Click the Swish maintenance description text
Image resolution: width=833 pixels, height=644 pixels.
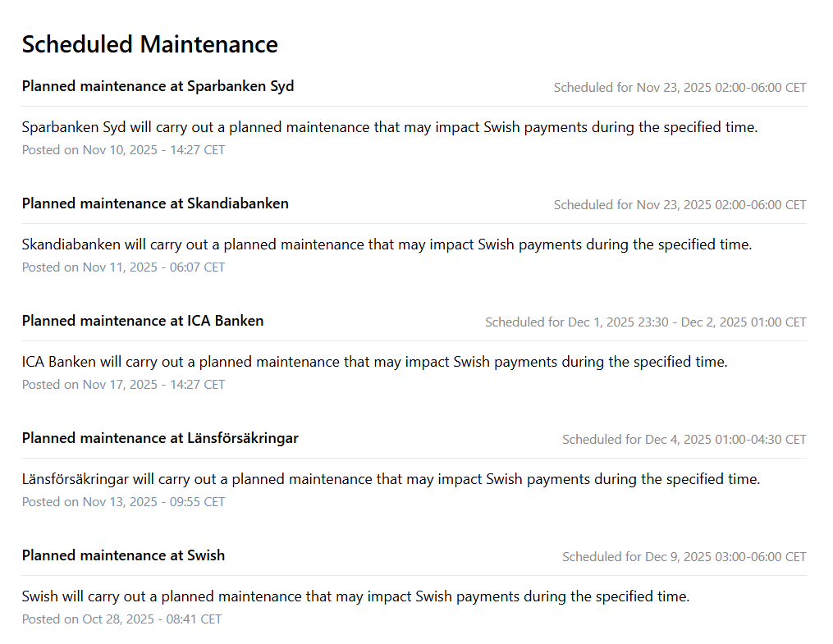355,596
